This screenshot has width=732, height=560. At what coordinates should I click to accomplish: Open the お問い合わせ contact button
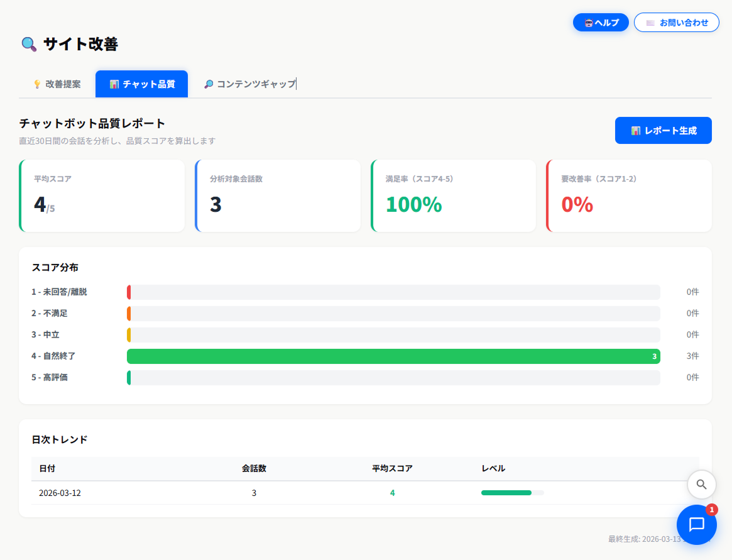click(677, 23)
